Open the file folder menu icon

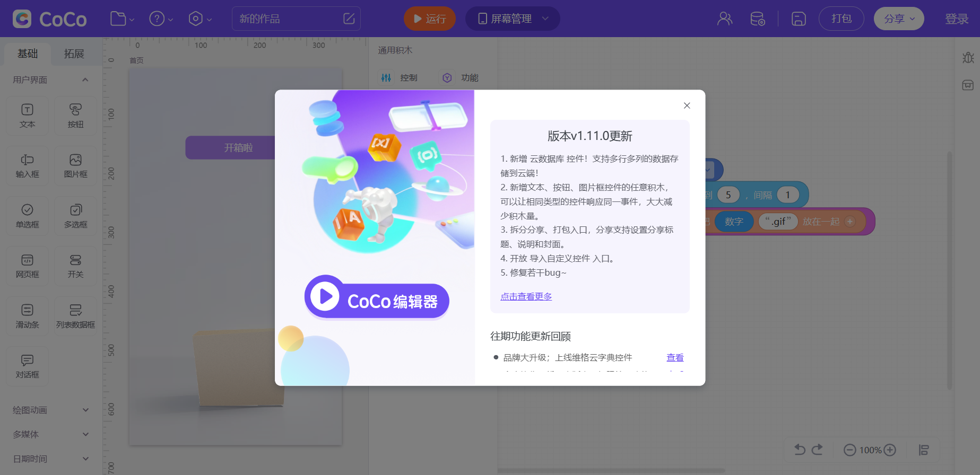(122, 19)
